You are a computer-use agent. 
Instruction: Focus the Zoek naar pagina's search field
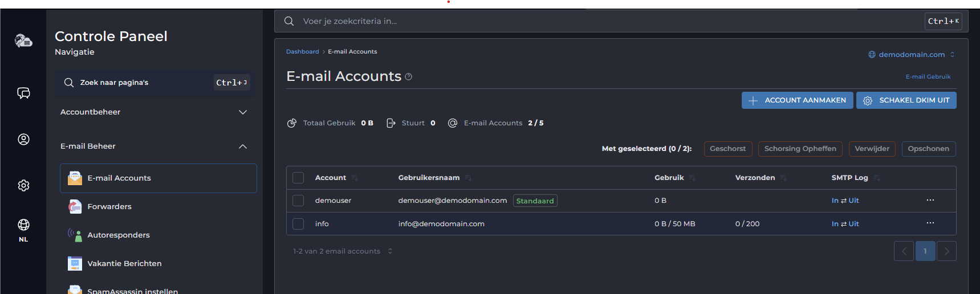154,83
